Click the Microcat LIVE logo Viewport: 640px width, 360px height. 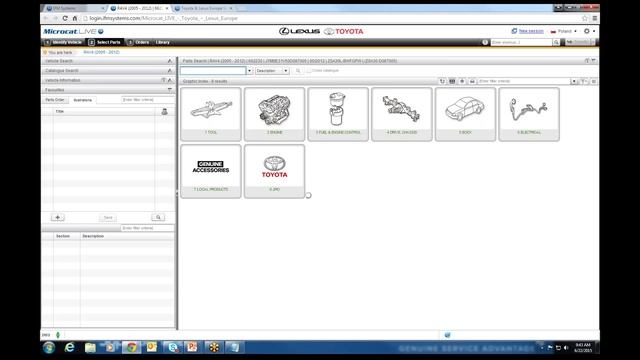pyautogui.click(x=73, y=31)
